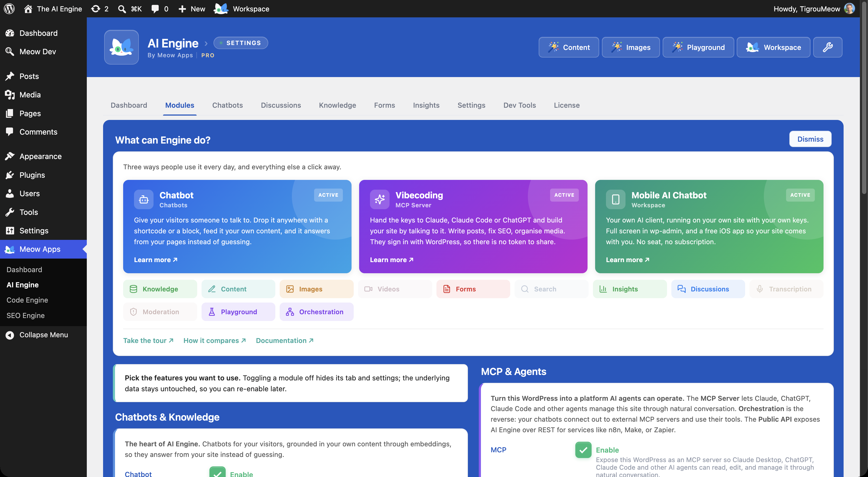The width and height of the screenshot is (868, 477).
Task: Open the Discussions module chip
Action: click(708, 289)
